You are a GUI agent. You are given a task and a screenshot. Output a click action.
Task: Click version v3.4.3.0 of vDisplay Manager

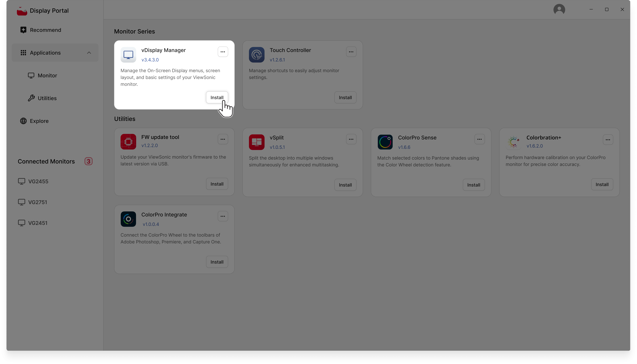pos(150,60)
